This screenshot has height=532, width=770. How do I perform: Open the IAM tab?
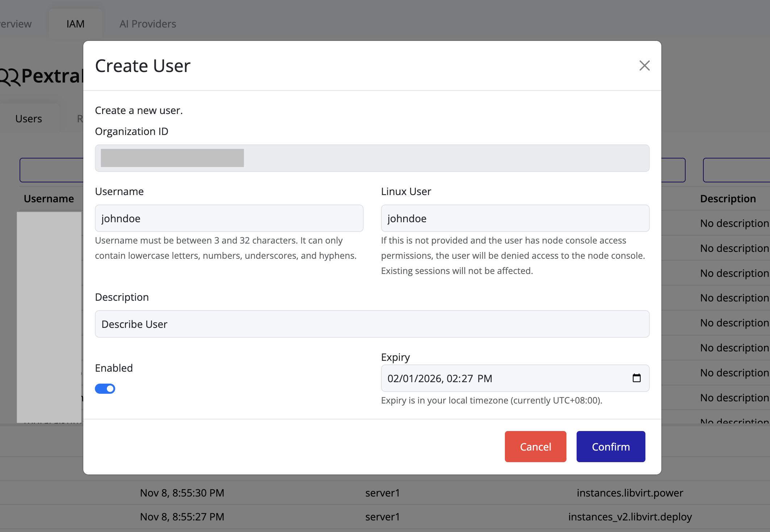pyautogui.click(x=75, y=23)
